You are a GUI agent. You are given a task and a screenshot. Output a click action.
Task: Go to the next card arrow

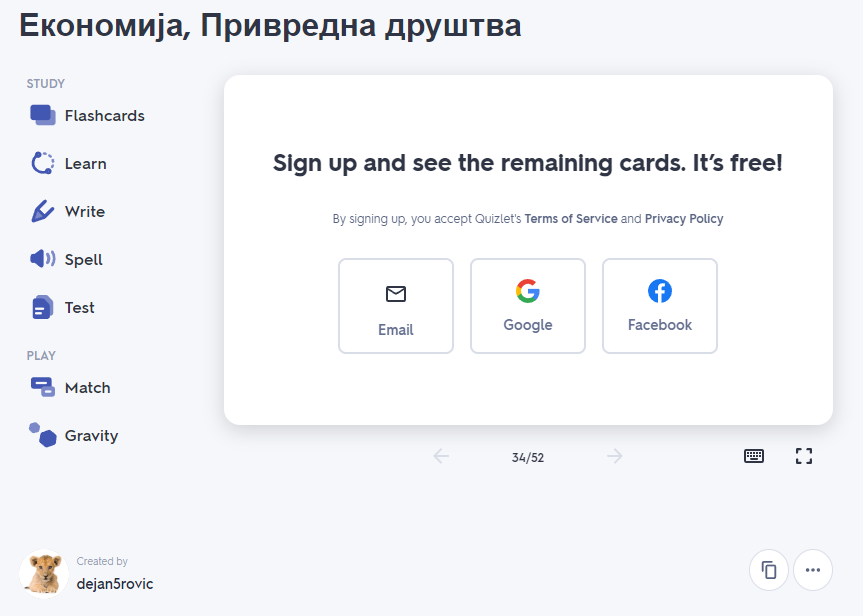tap(615, 456)
